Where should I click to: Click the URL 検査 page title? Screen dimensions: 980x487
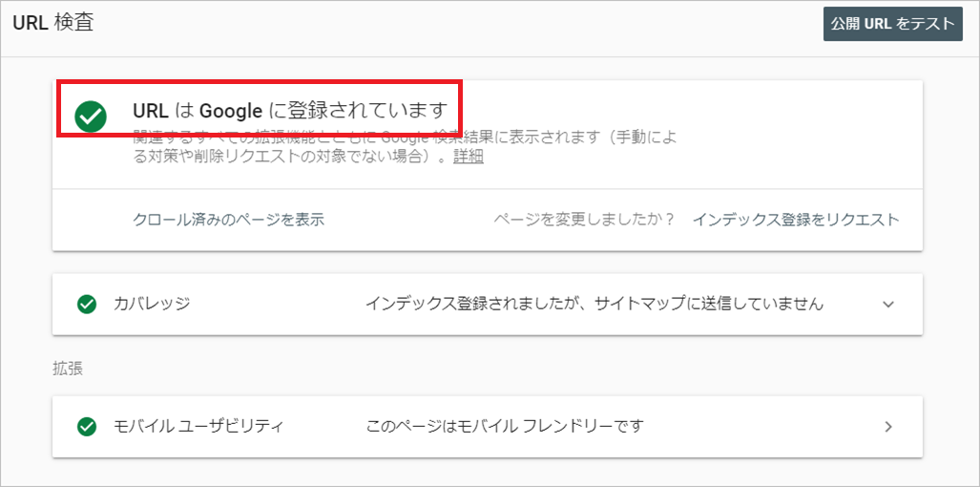point(52,21)
